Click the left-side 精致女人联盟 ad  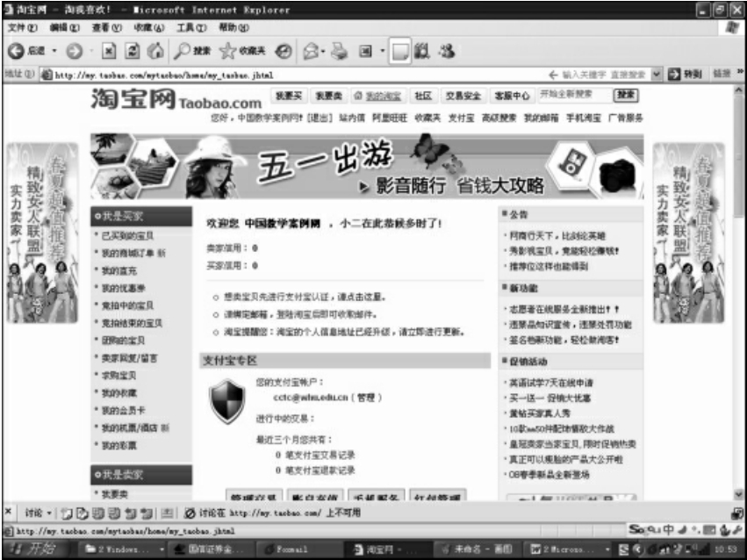[42, 233]
